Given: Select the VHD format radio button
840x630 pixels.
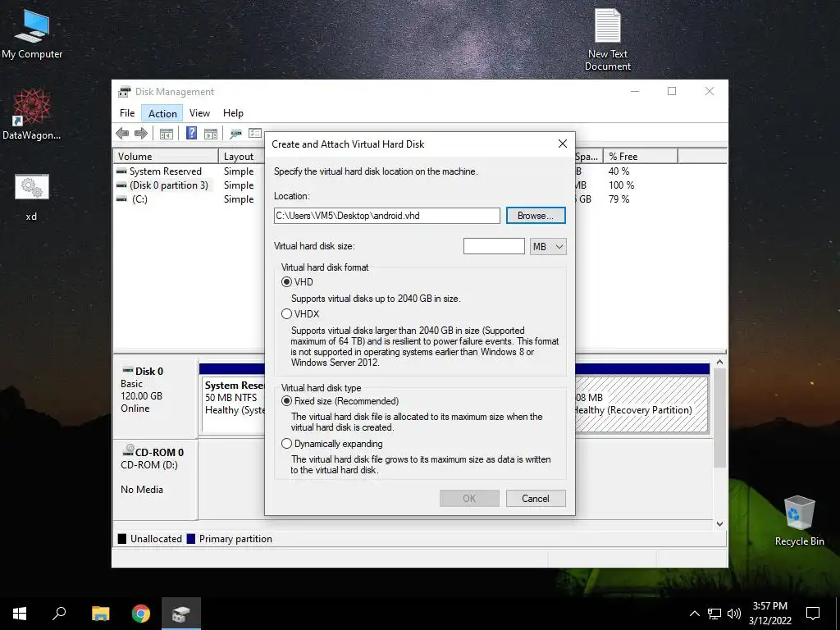Looking at the screenshot, I should pyautogui.click(x=286, y=282).
